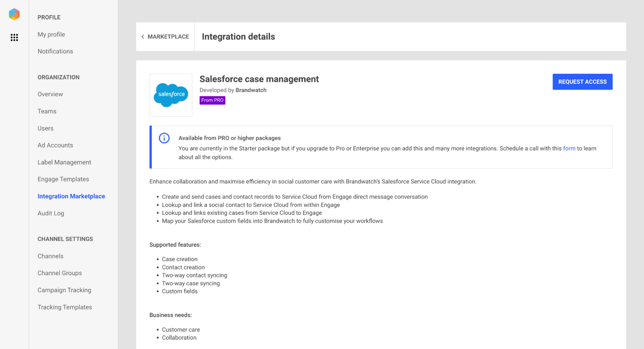Click the Lookup and links existing cases bullet
This screenshot has width=644, height=349.
point(242,213)
